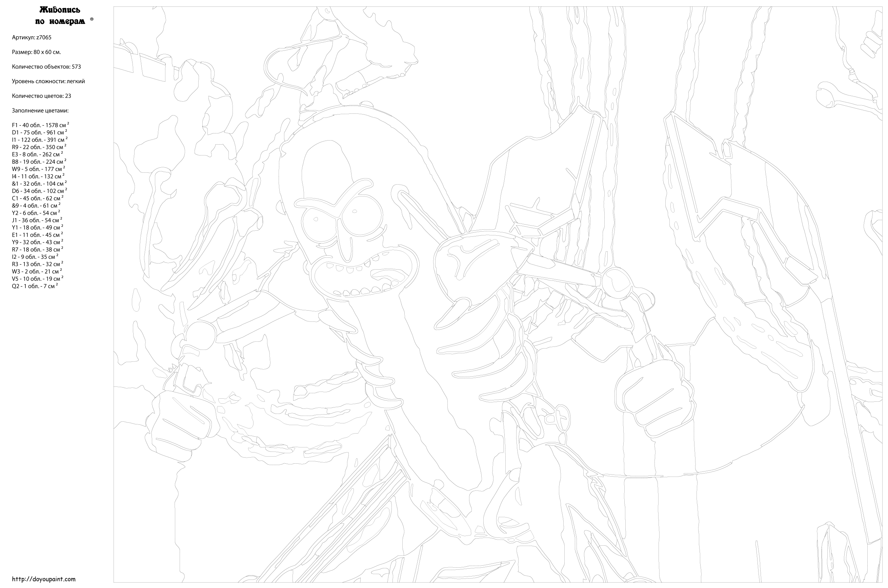
Task: Select the R7 color entry, 18 обл.
Action: coord(37,250)
